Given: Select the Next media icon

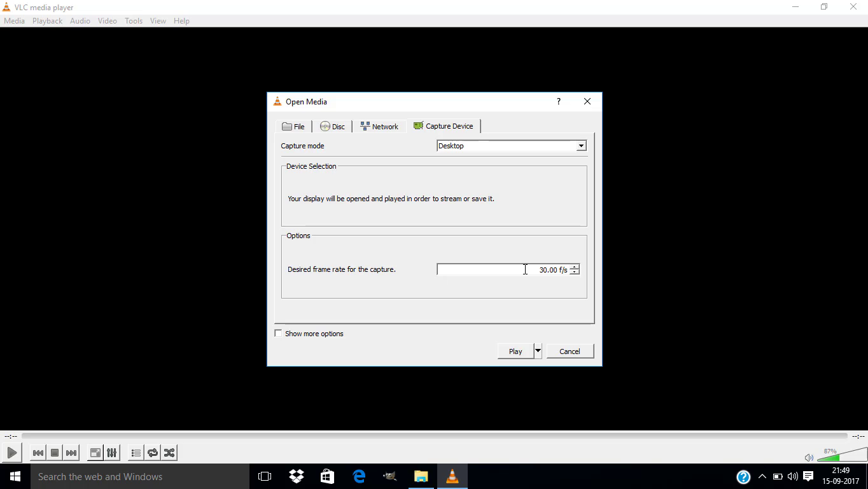Looking at the screenshot, I should click(x=71, y=453).
